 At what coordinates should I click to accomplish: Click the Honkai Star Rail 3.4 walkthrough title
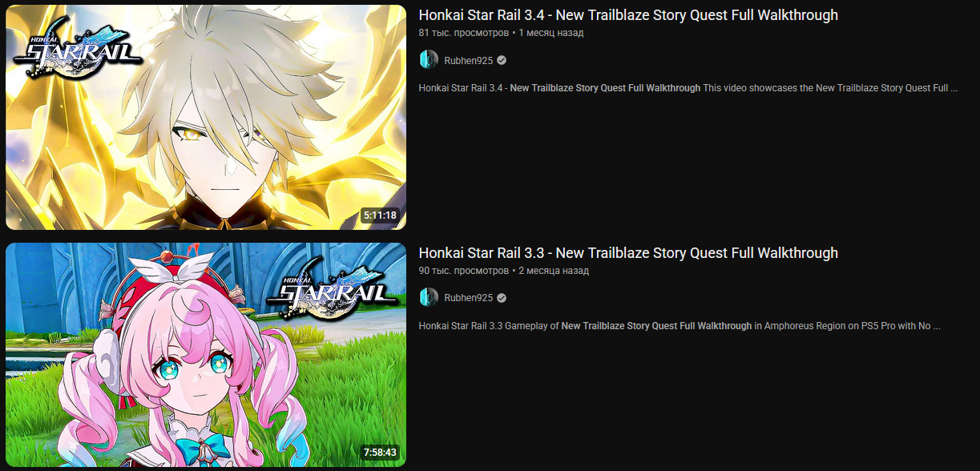click(x=628, y=15)
